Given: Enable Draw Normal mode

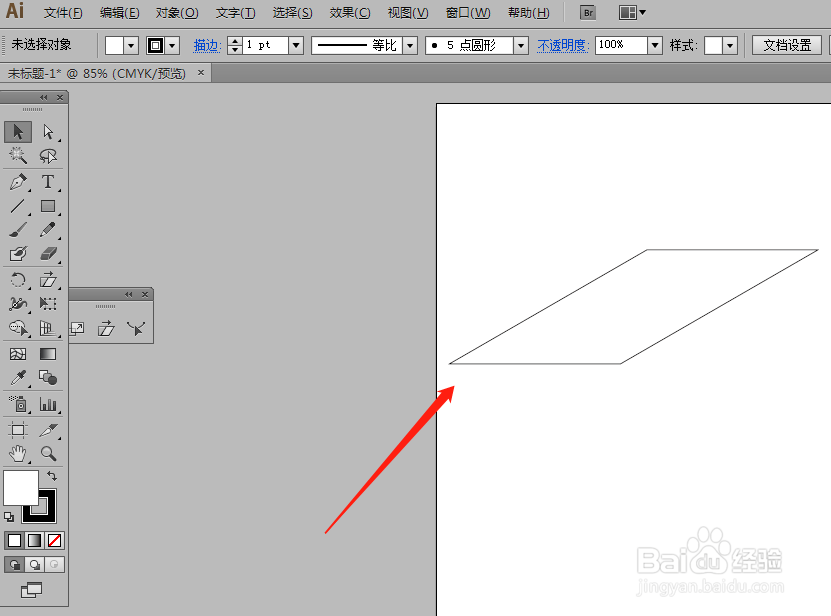Looking at the screenshot, I should click(x=14, y=565).
